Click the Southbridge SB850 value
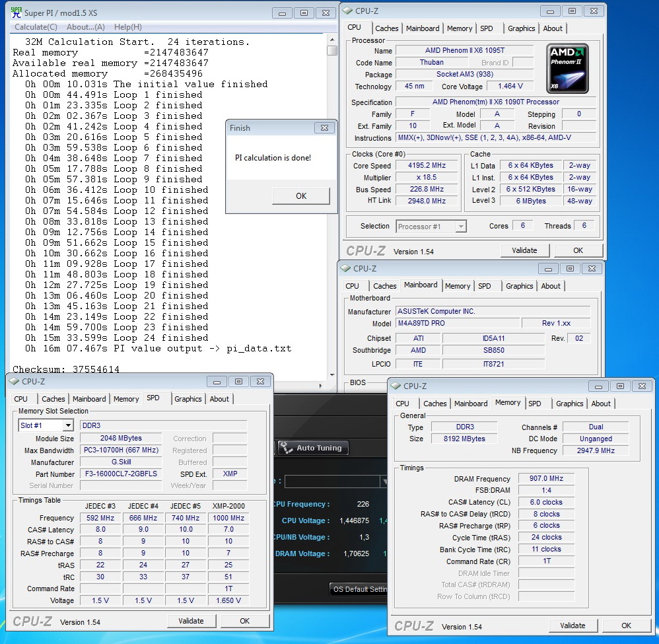659x644 pixels. (493, 350)
